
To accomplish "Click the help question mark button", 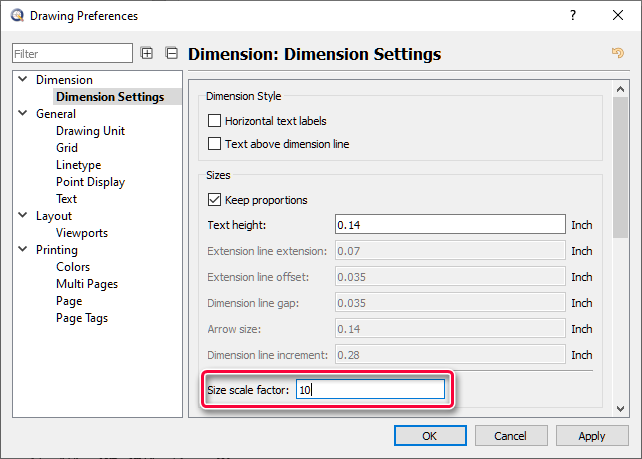I will [573, 16].
